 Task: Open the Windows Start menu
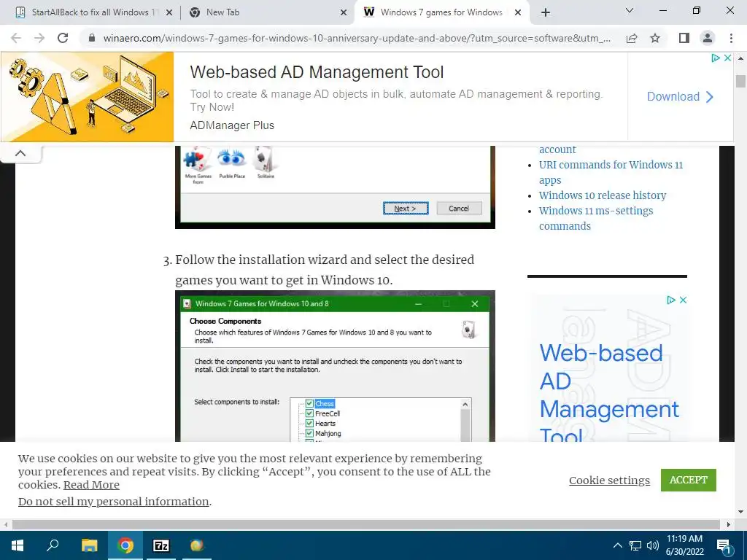(x=18, y=545)
